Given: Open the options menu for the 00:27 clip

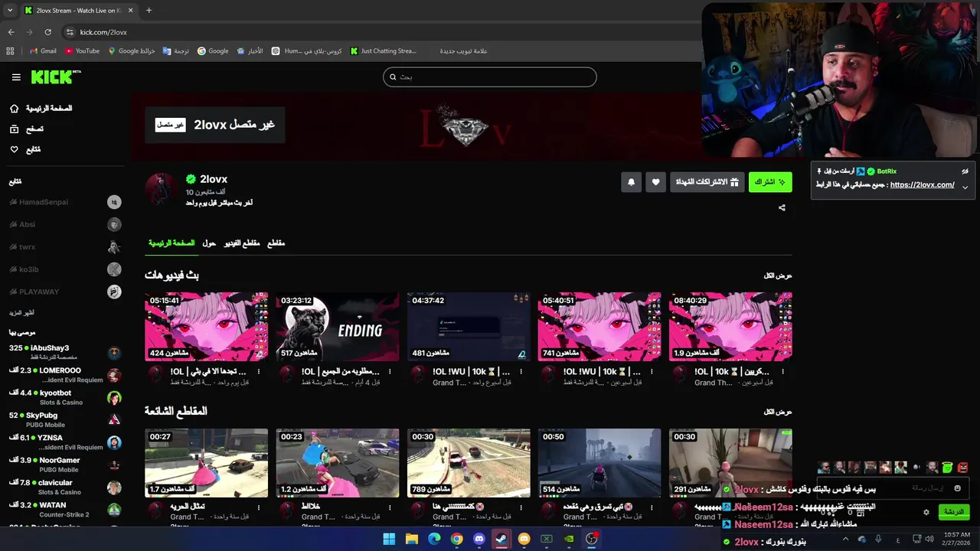Looking at the screenshot, I should tap(259, 507).
